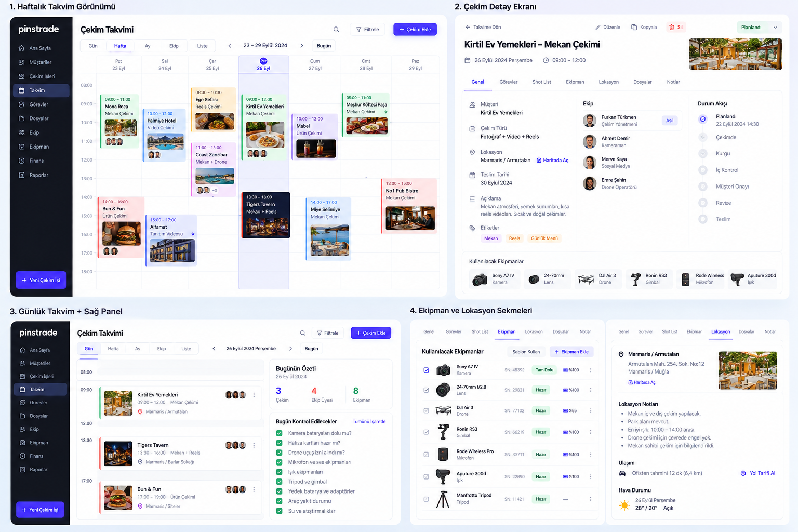
Task: Click the Günlük Menü tag
Action: point(544,238)
